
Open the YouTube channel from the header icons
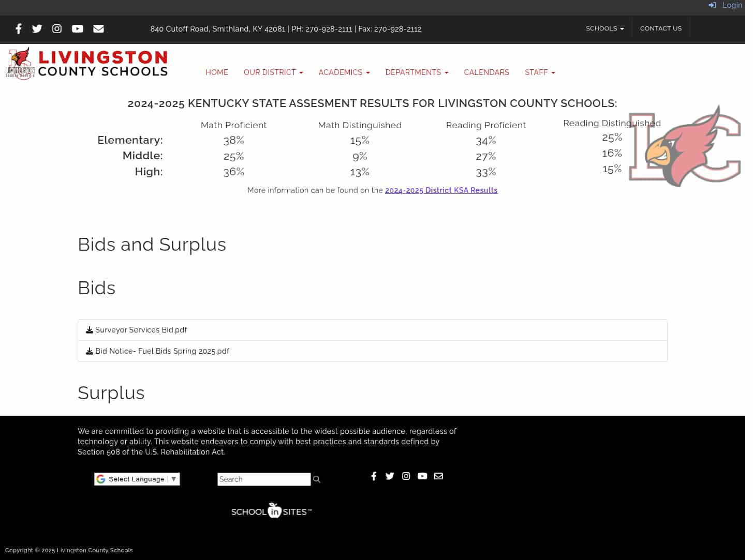point(78,29)
